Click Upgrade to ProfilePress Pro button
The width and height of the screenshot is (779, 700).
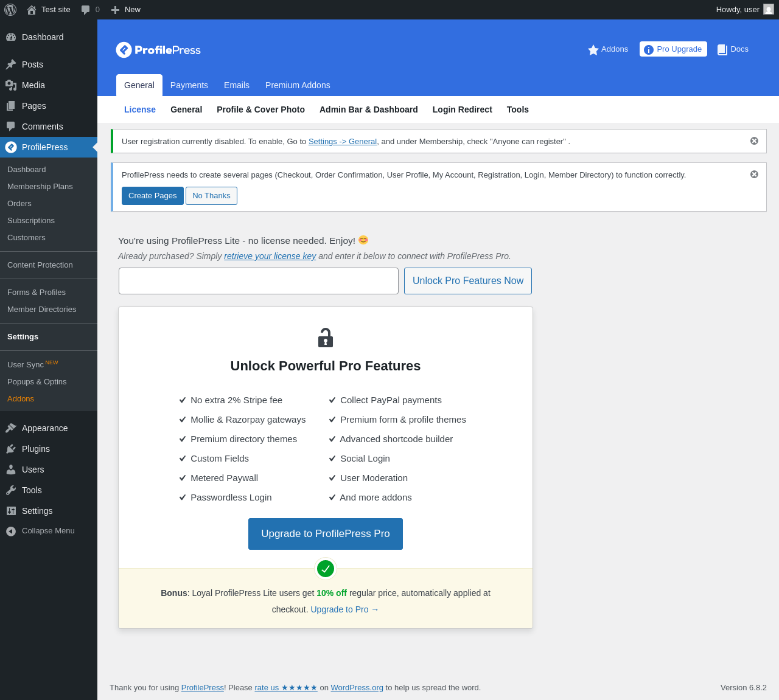326,534
